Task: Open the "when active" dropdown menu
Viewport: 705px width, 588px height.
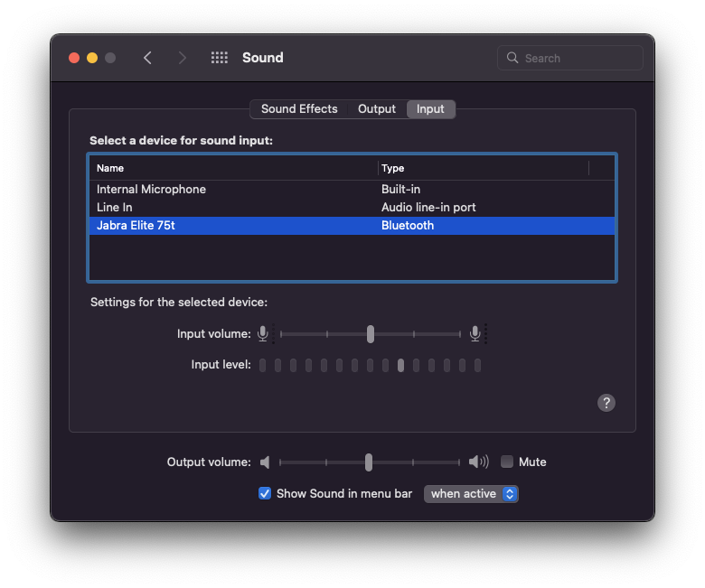Action: pos(471,494)
